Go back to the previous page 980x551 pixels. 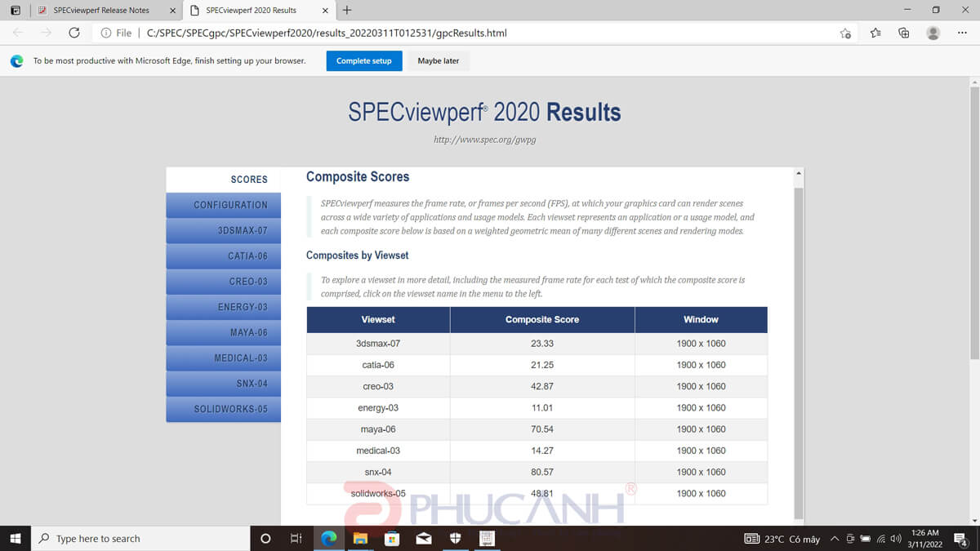coord(18,33)
